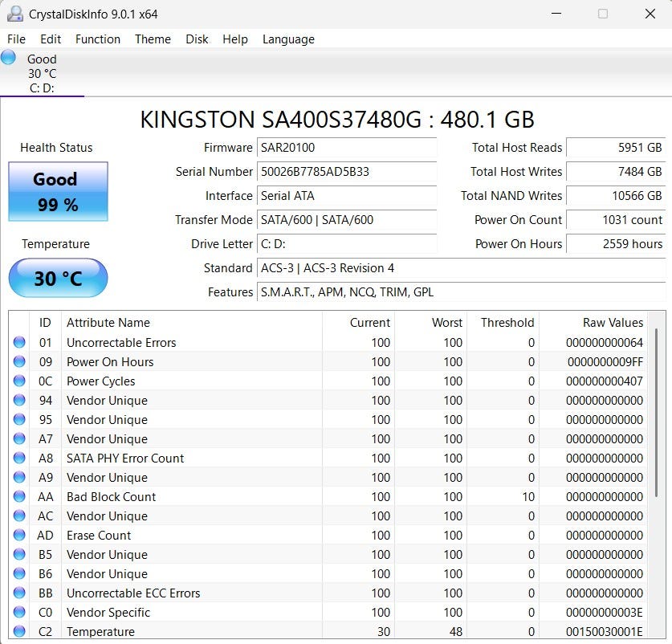Click the KINGSTON SA400S37480G : 480.1 GB title

[337, 120]
